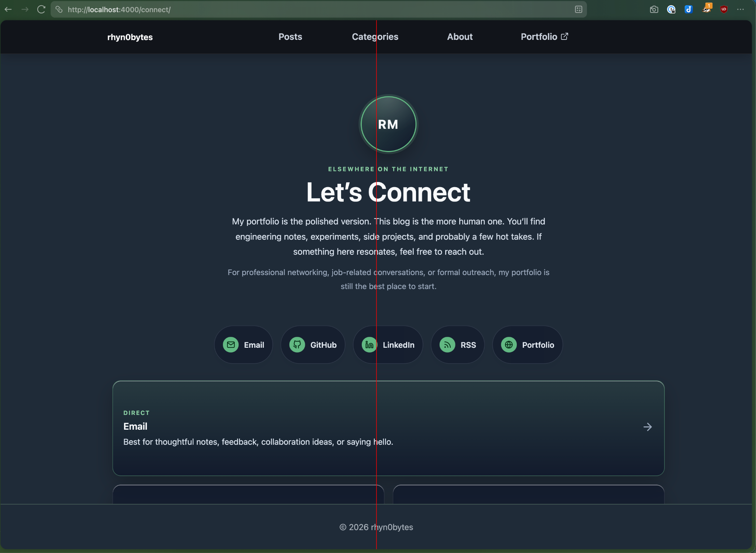Click the rhyn0bytes site logo
Image resolution: width=756 pixels, height=553 pixels.
point(130,37)
